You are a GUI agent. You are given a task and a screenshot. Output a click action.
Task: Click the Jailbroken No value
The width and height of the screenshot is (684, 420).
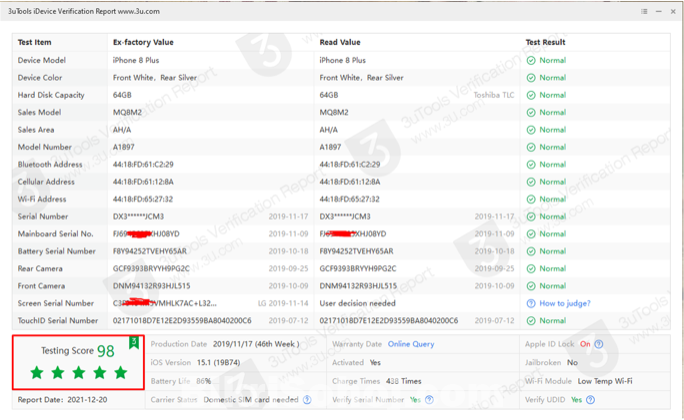tap(572, 362)
